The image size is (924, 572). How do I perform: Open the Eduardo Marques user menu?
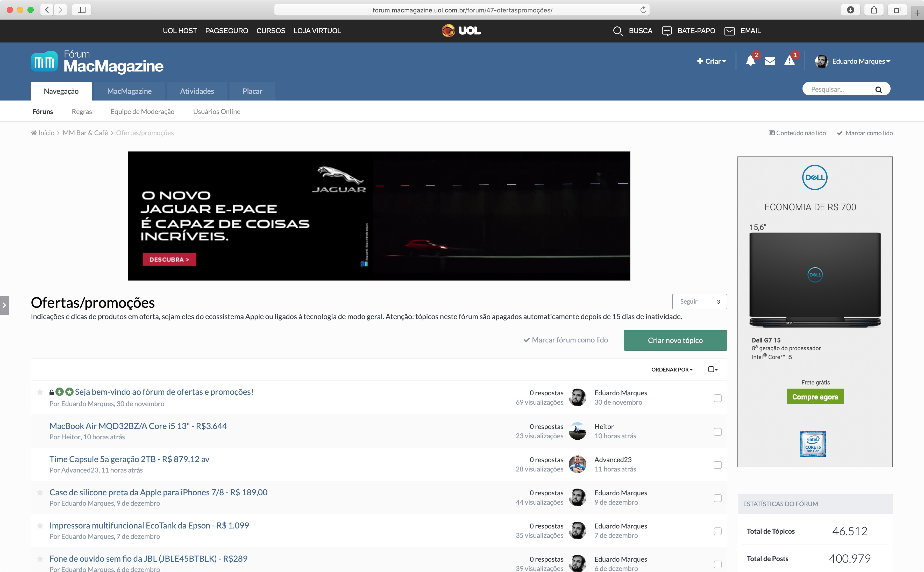click(x=862, y=61)
